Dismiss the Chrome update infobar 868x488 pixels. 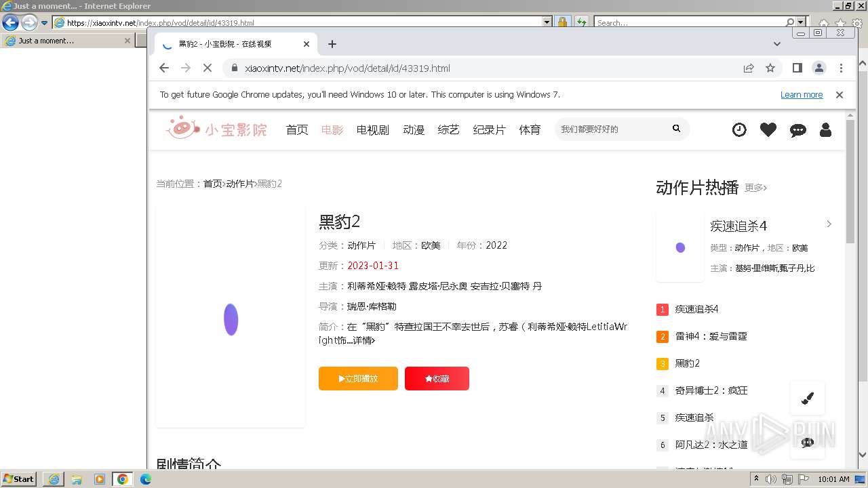(x=840, y=95)
